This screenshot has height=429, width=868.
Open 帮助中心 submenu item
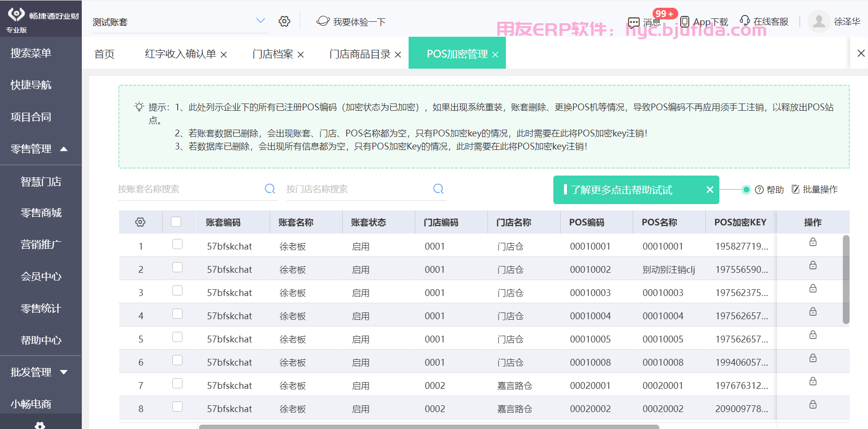coord(41,340)
